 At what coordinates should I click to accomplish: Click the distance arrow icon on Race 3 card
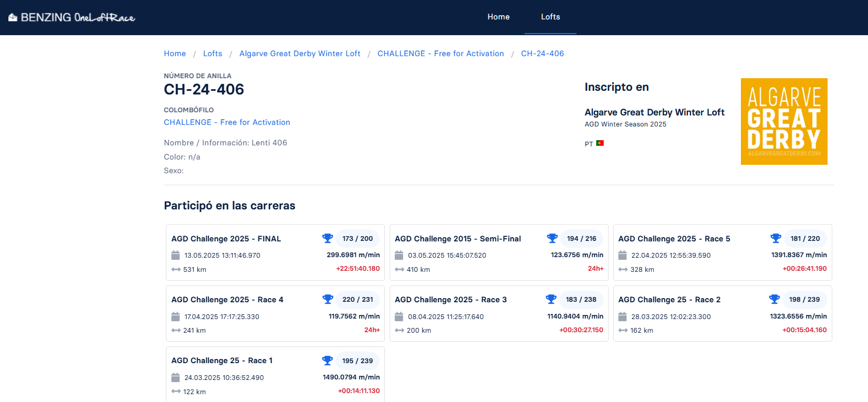point(400,331)
